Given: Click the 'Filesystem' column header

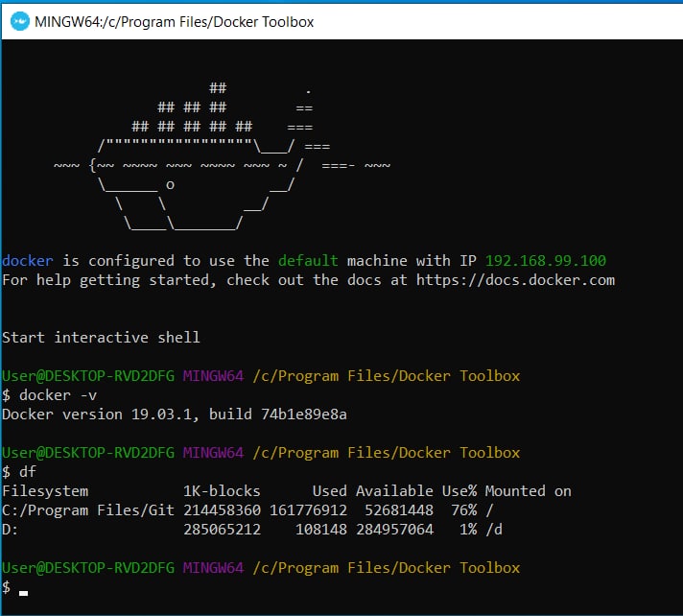Looking at the screenshot, I should pyautogui.click(x=45, y=491).
